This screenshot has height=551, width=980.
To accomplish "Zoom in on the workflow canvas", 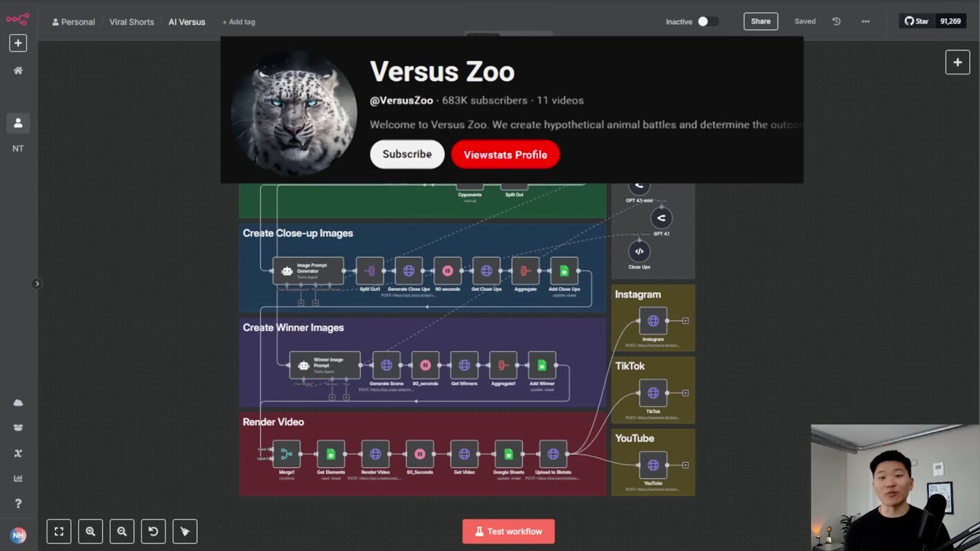I will click(x=90, y=531).
